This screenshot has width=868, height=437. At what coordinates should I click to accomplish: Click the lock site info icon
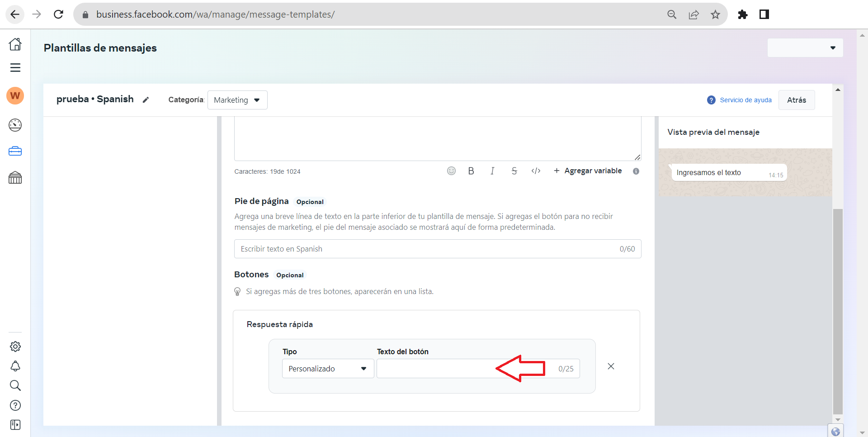coord(85,14)
